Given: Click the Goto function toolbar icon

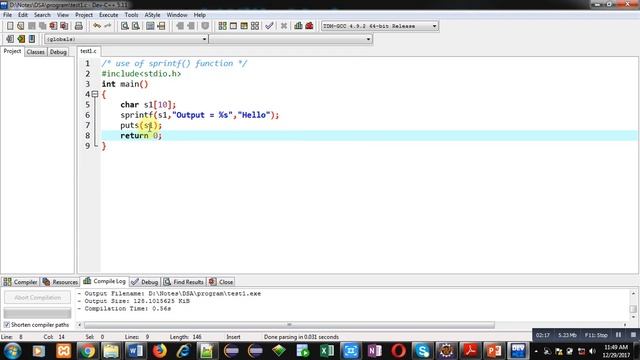Looking at the screenshot, I should [x=150, y=26].
